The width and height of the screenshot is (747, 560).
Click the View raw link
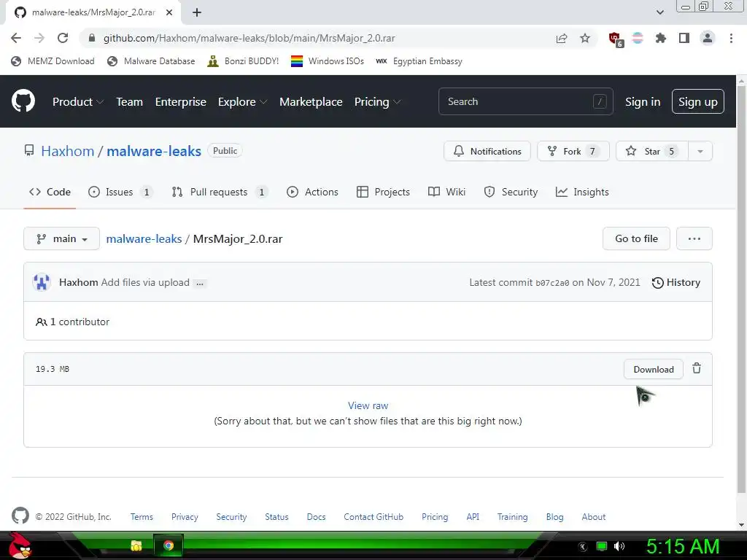[x=368, y=405]
